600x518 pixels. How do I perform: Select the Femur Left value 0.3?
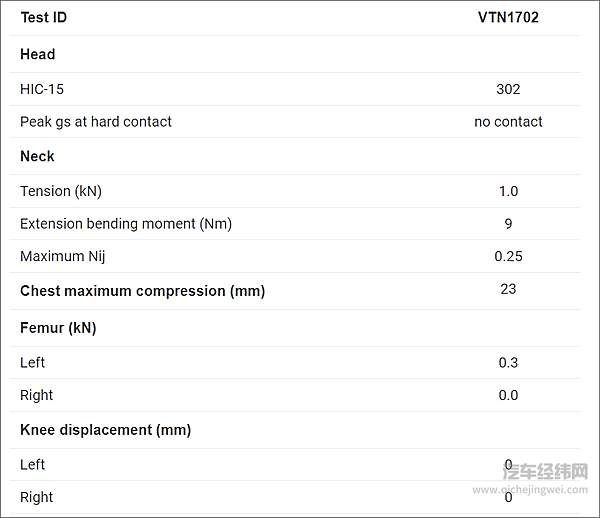point(508,363)
